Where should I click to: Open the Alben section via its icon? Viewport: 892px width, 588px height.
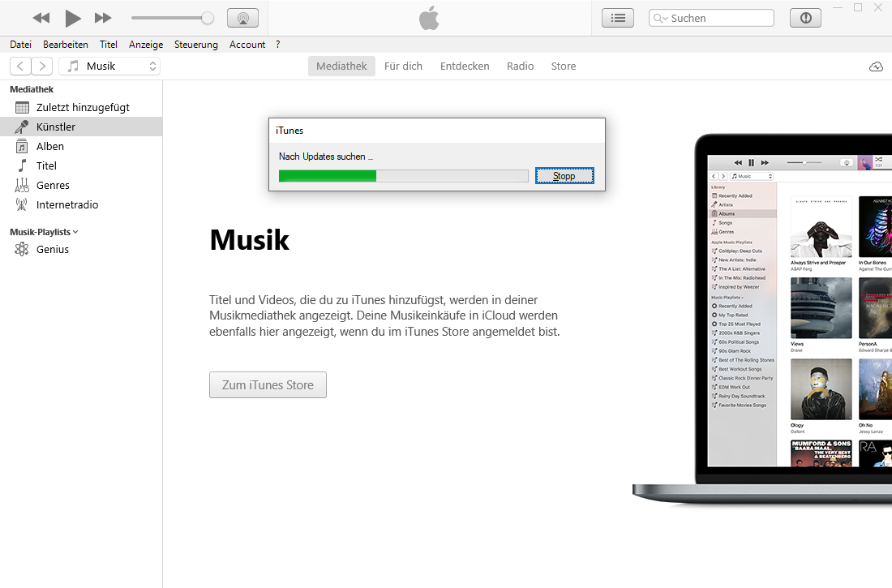tap(23, 146)
